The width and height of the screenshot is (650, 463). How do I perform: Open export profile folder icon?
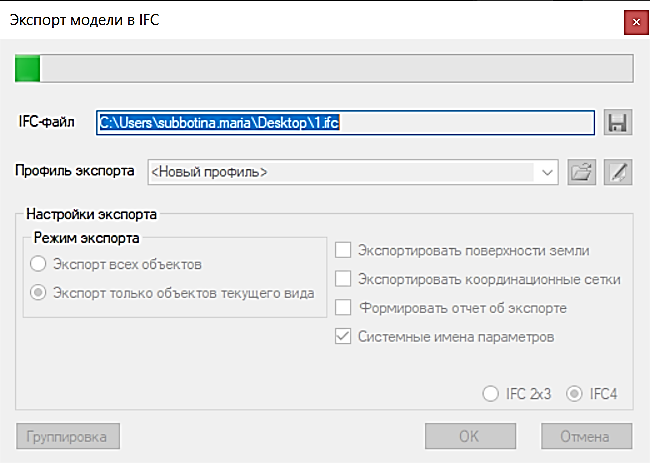point(580,171)
